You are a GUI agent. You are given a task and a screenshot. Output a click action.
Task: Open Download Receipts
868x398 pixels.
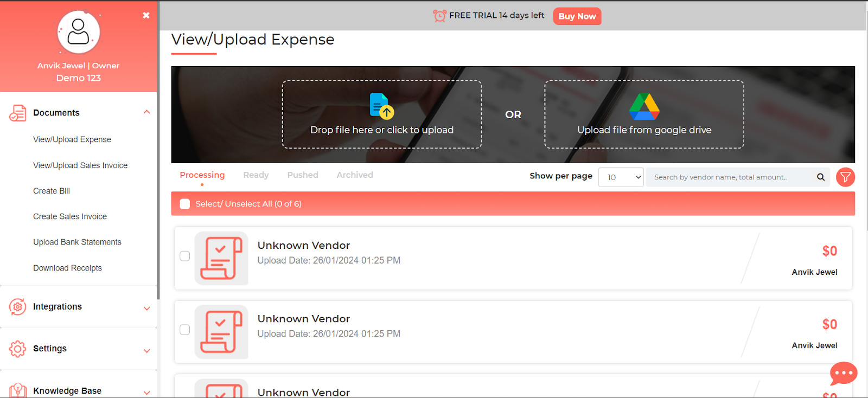[67, 268]
